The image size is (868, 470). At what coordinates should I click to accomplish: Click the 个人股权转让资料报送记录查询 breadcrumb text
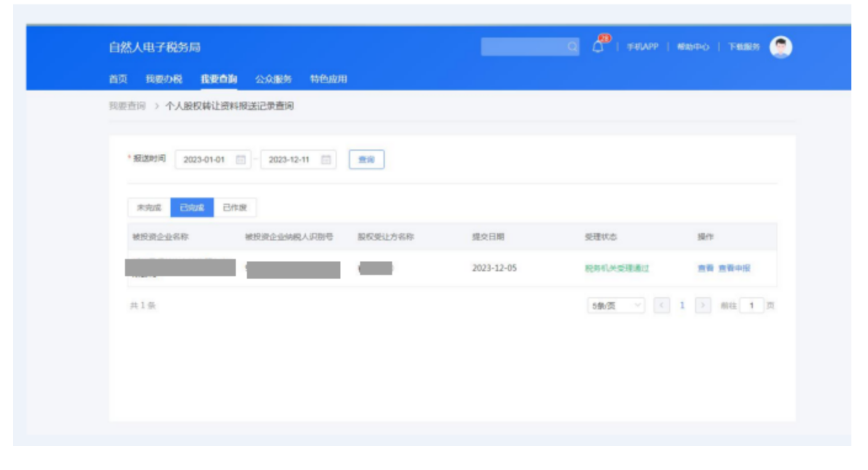click(x=229, y=106)
